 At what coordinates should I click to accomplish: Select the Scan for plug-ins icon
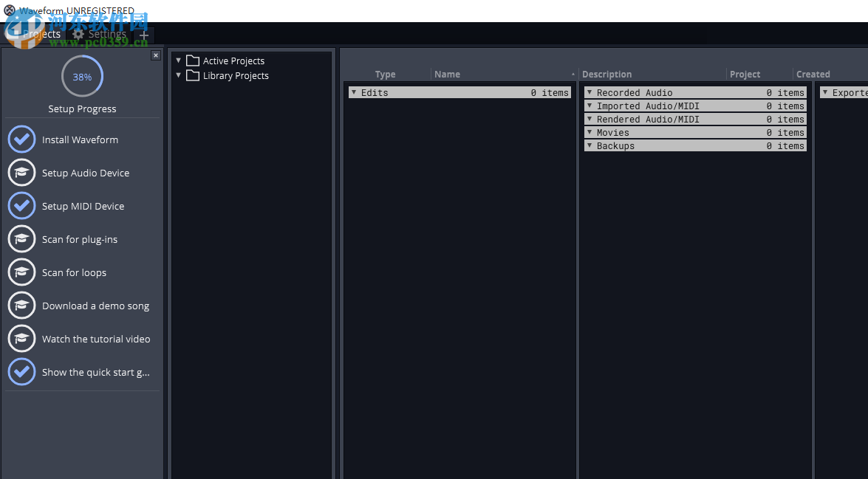pos(21,238)
